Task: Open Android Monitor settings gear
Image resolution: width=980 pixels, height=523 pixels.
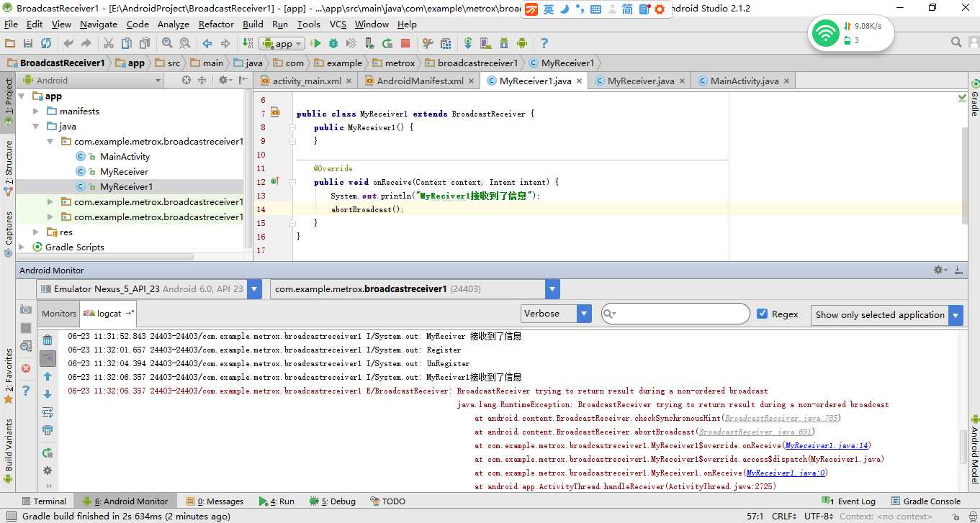Action: 940,270
